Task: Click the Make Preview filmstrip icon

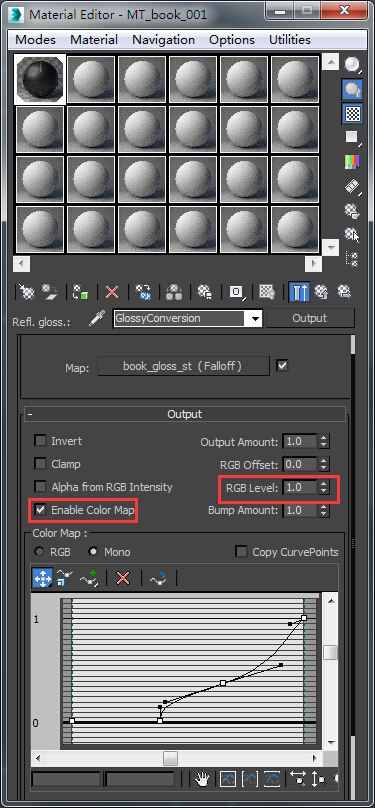Action: point(352,186)
